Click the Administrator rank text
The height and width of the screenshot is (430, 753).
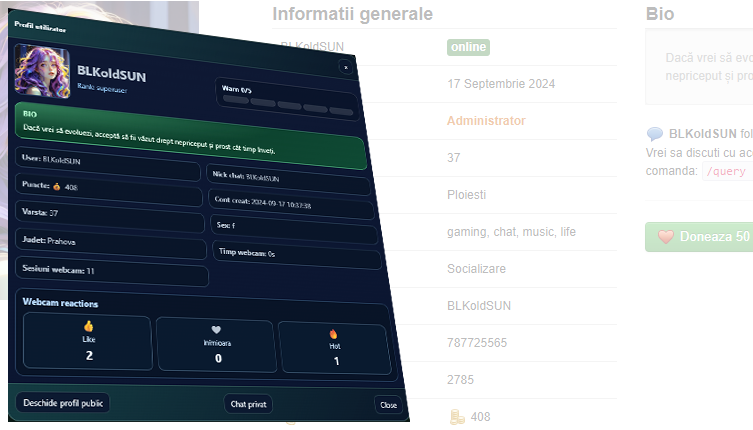(486, 121)
